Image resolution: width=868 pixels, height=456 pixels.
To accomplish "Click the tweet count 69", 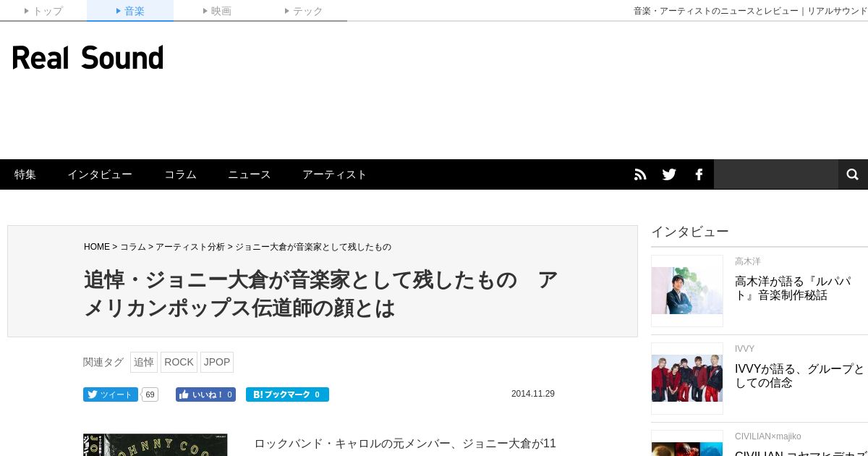I will (150, 394).
